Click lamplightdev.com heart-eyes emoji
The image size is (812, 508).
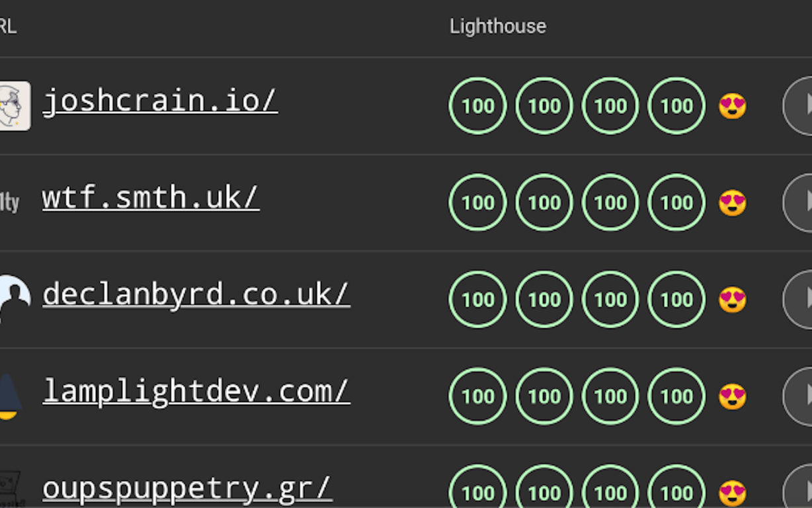733,396
